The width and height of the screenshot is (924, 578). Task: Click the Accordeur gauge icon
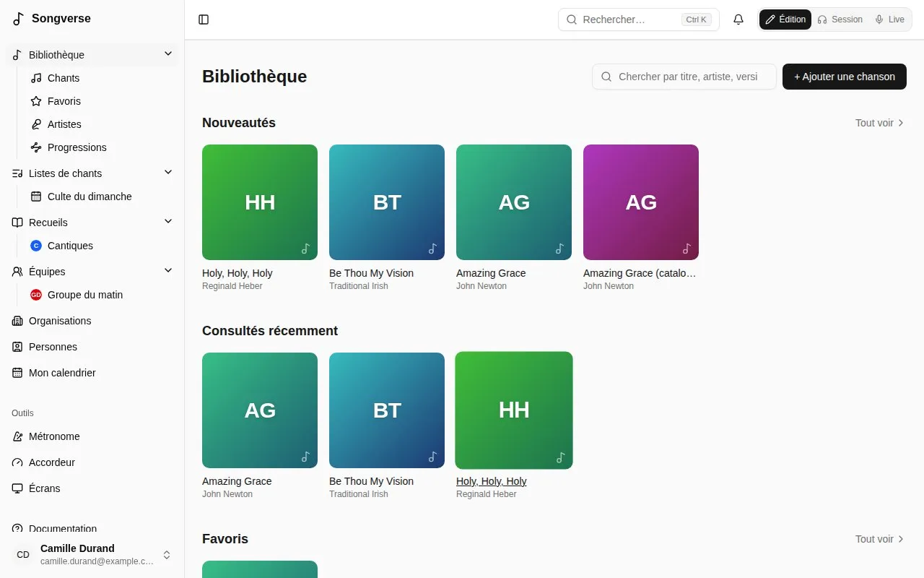point(17,462)
